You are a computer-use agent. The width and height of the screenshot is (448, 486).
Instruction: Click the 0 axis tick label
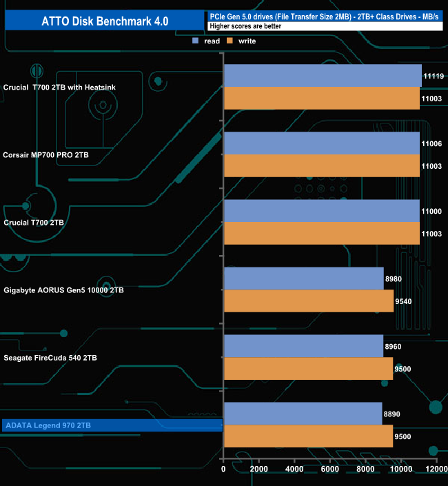223,469
